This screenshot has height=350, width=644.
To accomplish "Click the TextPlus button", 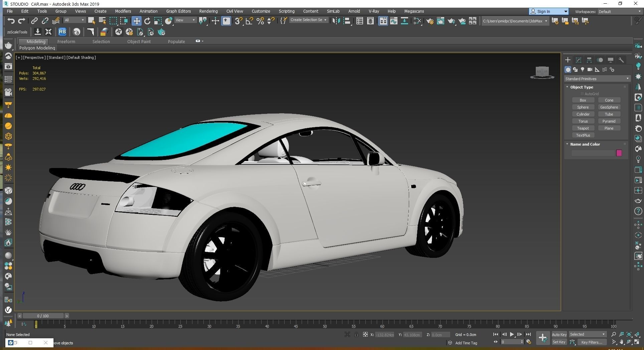I will (x=583, y=135).
